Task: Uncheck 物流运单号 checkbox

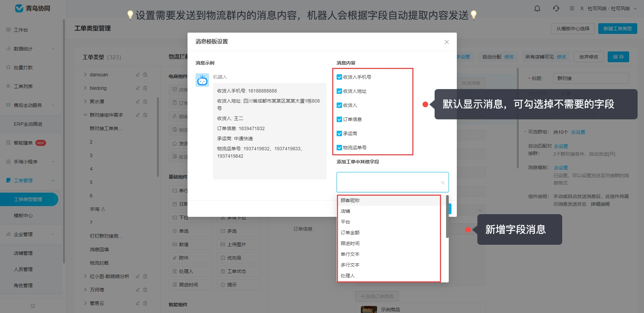Action: tap(339, 148)
